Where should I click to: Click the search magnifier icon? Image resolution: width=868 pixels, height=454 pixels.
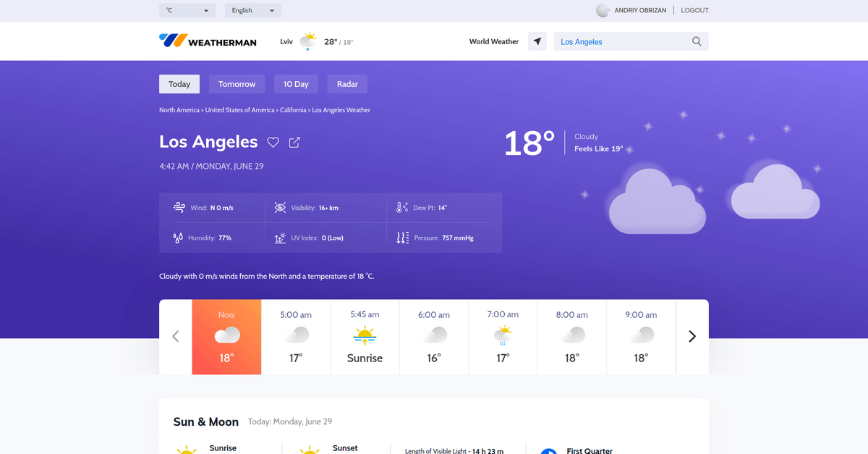click(x=697, y=41)
